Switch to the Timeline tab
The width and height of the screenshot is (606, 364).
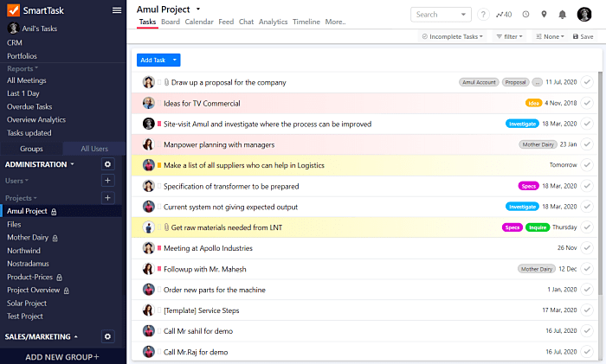point(306,22)
